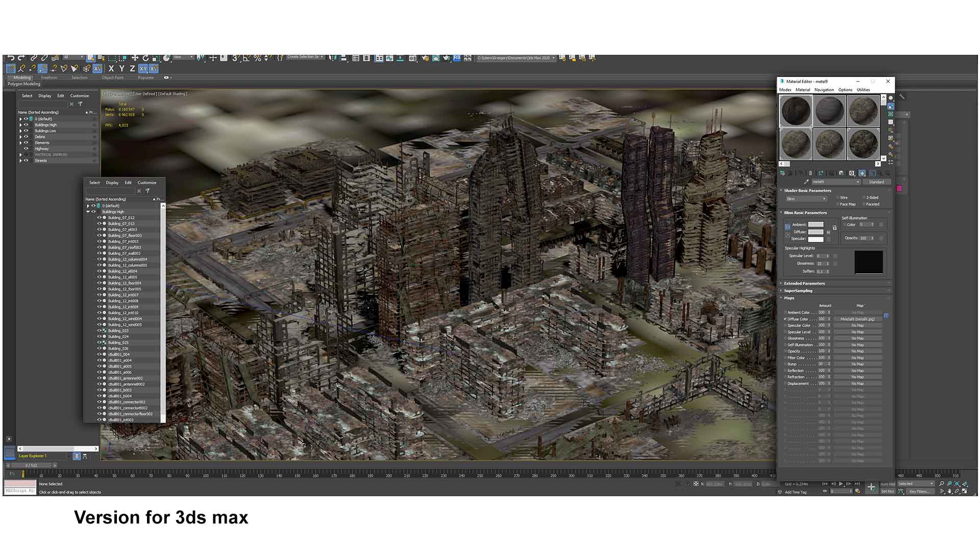Click the Standard material type button

pyautogui.click(x=876, y=182)
